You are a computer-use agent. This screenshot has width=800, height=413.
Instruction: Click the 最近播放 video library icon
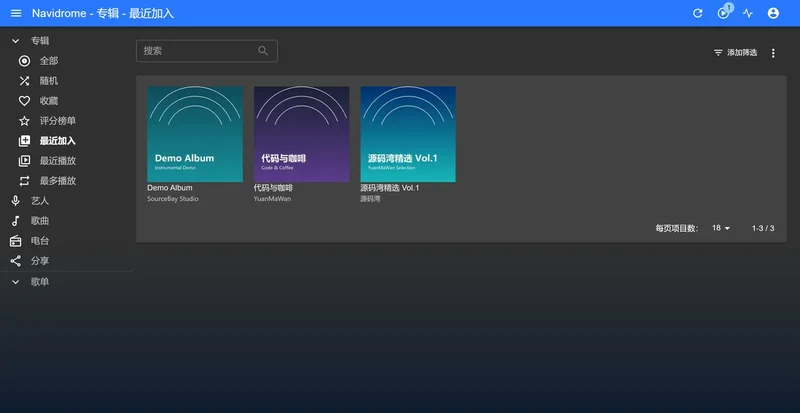(24, 161)
